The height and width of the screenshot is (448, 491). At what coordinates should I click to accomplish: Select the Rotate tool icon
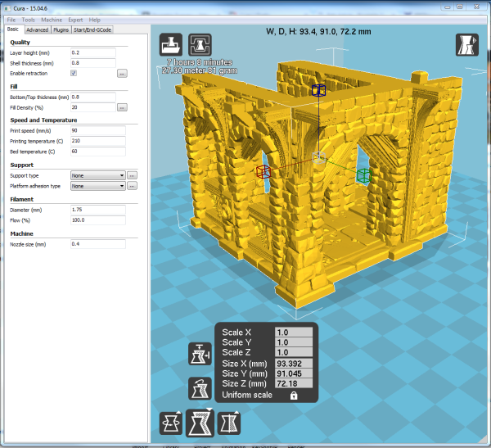click(171, 423)
